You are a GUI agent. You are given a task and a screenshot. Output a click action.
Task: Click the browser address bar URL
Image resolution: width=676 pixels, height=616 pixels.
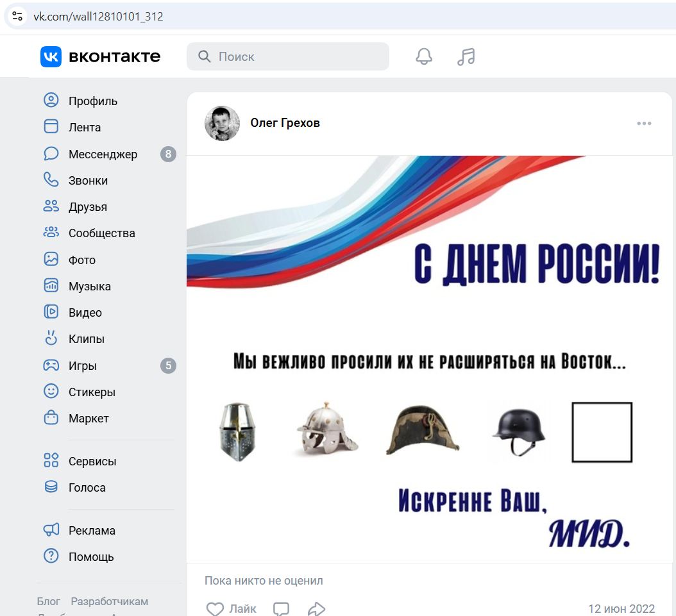(99, 17)
